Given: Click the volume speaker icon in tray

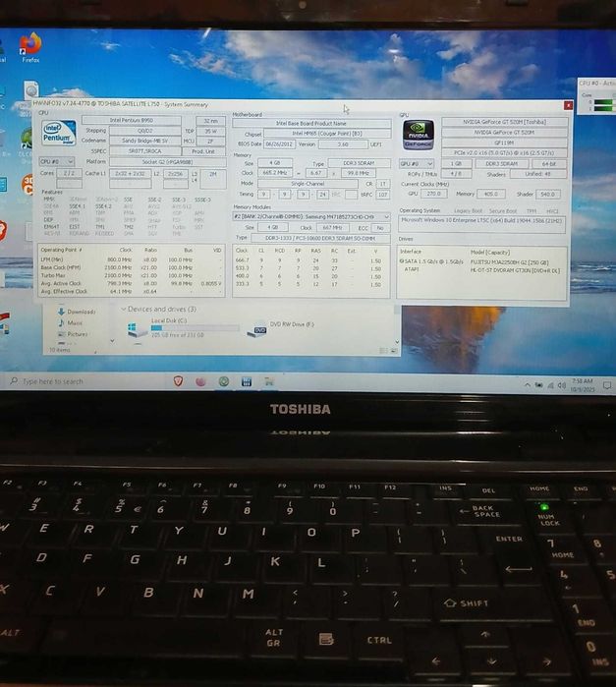Looking at the screenshot, I should pos(561,385).
